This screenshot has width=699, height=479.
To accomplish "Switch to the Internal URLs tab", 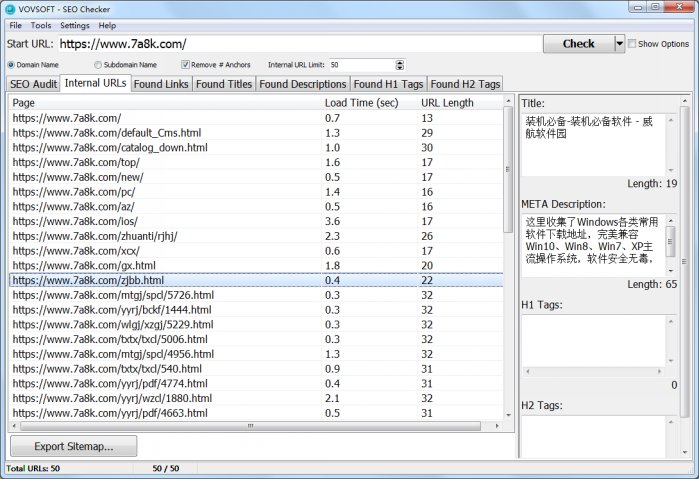I will [x=95, y=83].
